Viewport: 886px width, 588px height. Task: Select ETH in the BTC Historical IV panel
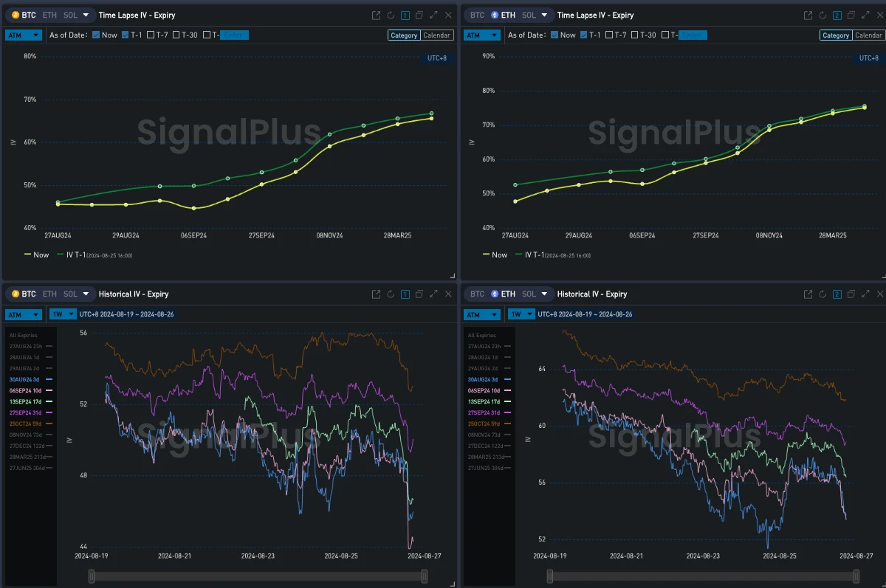coord(49,294)
